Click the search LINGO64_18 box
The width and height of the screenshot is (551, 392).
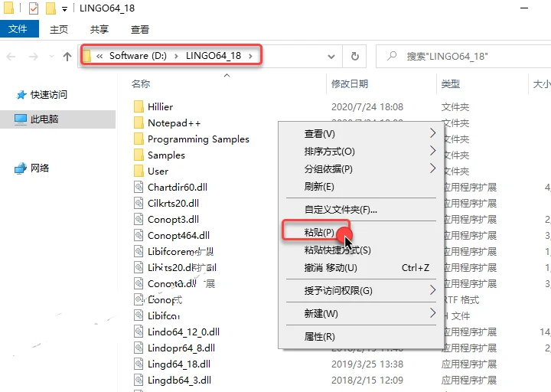pos(464,56)
